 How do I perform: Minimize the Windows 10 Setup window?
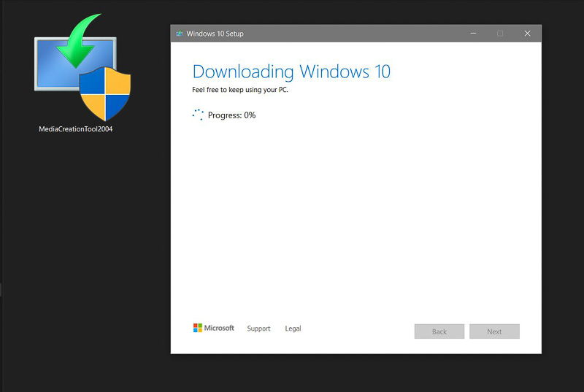coord(473,34)
